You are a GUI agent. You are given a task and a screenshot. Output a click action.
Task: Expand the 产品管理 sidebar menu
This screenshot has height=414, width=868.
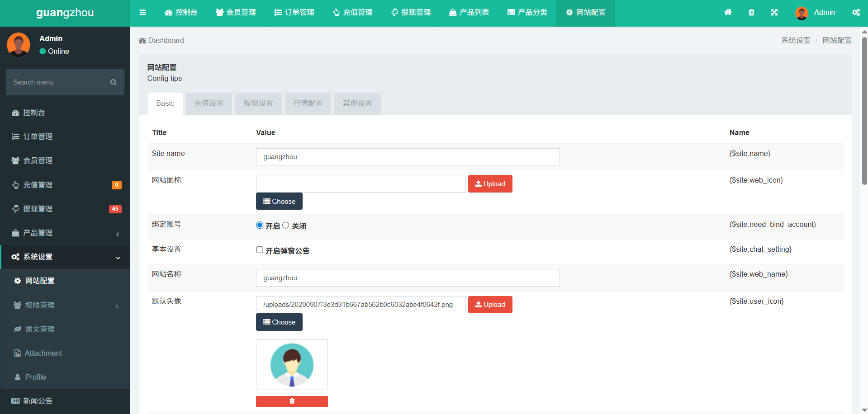(x=65, y=233)
